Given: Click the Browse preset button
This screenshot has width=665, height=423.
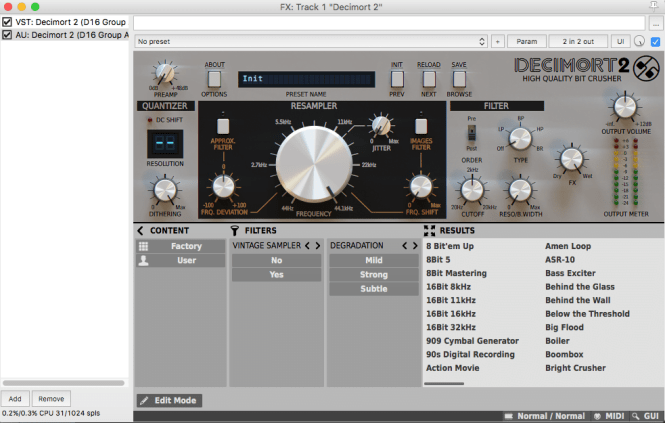Looking at the screenshot, I should point(459,79).
